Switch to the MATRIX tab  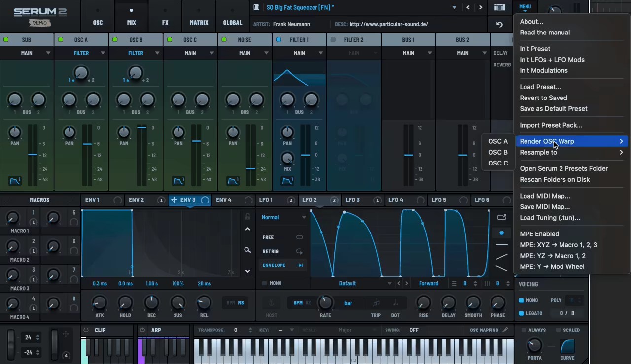(x=199, y=23)
